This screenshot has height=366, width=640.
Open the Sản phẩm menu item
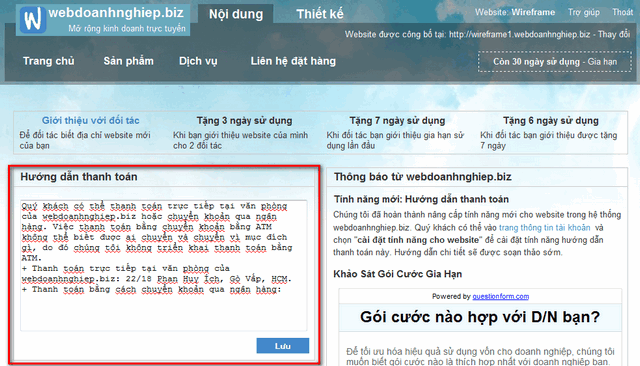[x=129, y=61]
